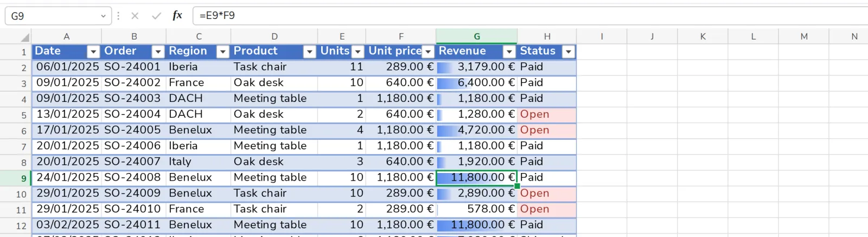Click revenue cell 578.00 €
868x237 pixels.
[x=477, y=209]
